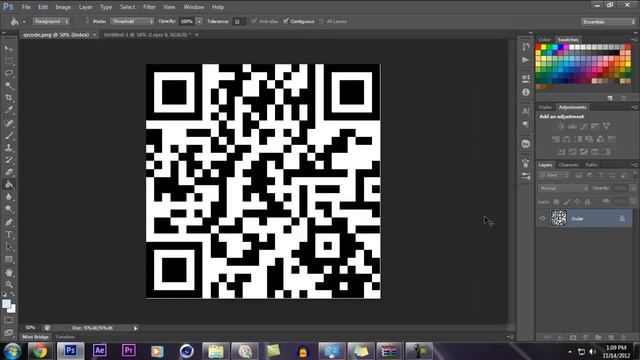640x360 pixels.
Task: Toggle layer filtering switch in Layers panel
Action: [635, 176]
